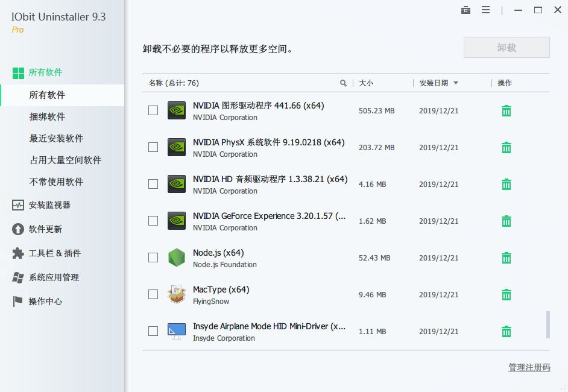568x392 pixels.
Task: Click the MacType box icon
Action: pyautogui.click(x=177, y=294)
